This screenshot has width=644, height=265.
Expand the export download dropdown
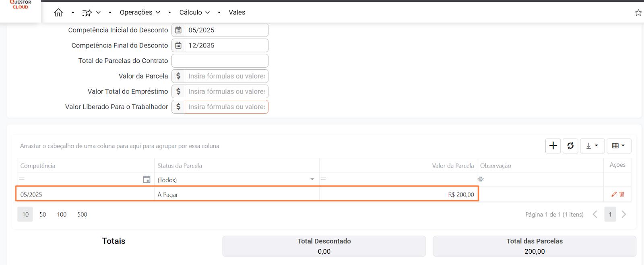[x=592, y=146]
